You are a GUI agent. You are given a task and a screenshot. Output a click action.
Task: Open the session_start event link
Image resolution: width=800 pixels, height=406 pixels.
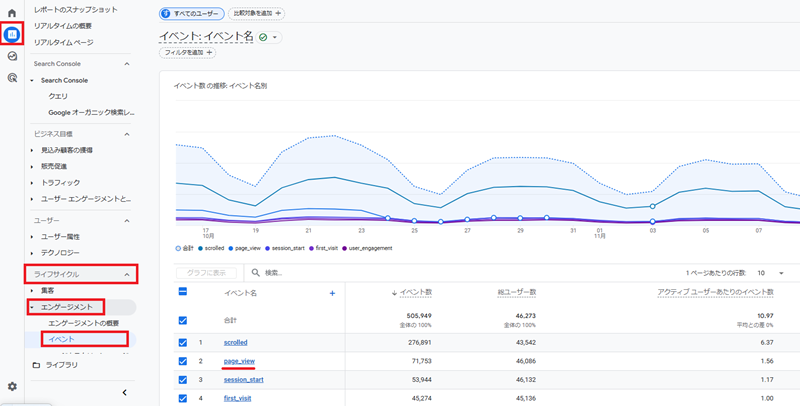click(244, 380)
